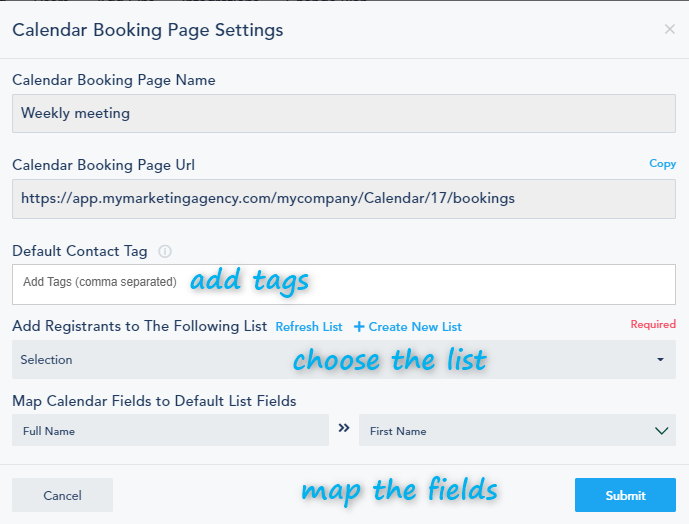Click the Create New List link text

pyautogui.click(x=415, y=327)
